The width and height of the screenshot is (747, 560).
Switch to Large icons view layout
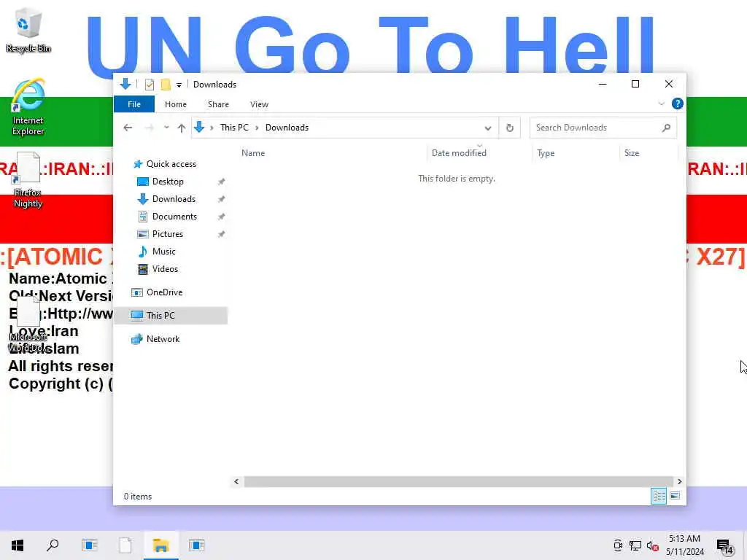675,496
